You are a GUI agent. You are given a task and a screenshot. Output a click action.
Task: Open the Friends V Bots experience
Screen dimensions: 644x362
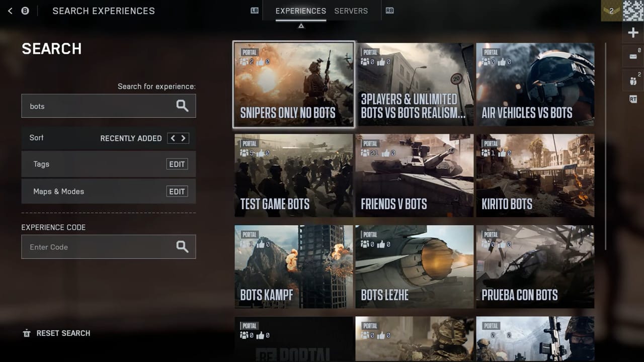[x=414, y=175]
